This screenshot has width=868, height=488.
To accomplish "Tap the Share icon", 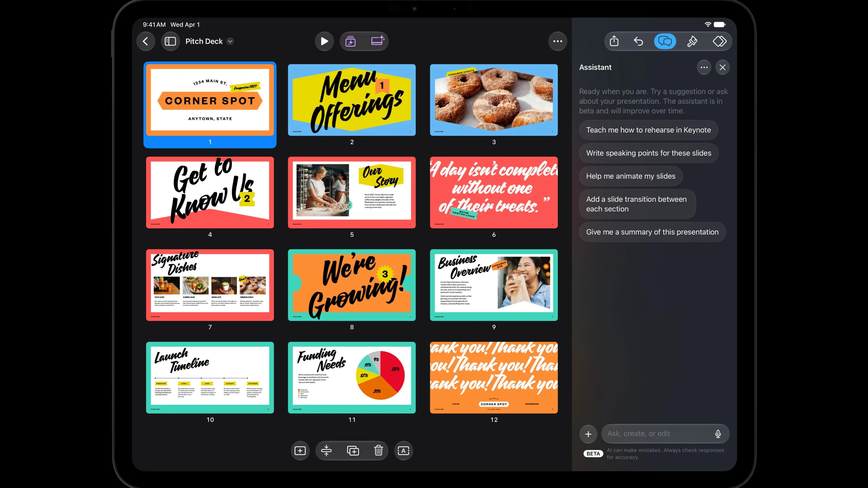I will tap(614, 41).
